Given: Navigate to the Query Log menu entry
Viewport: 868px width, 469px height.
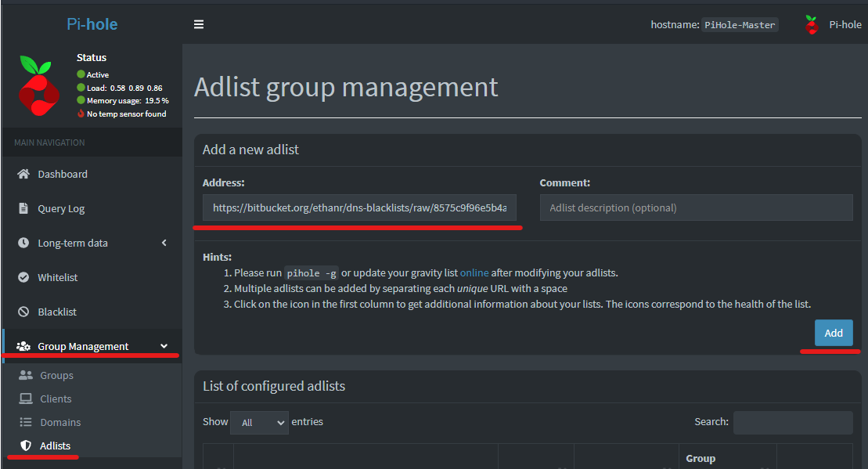Looking at the screenshot, I should click(x=63, y=208).
